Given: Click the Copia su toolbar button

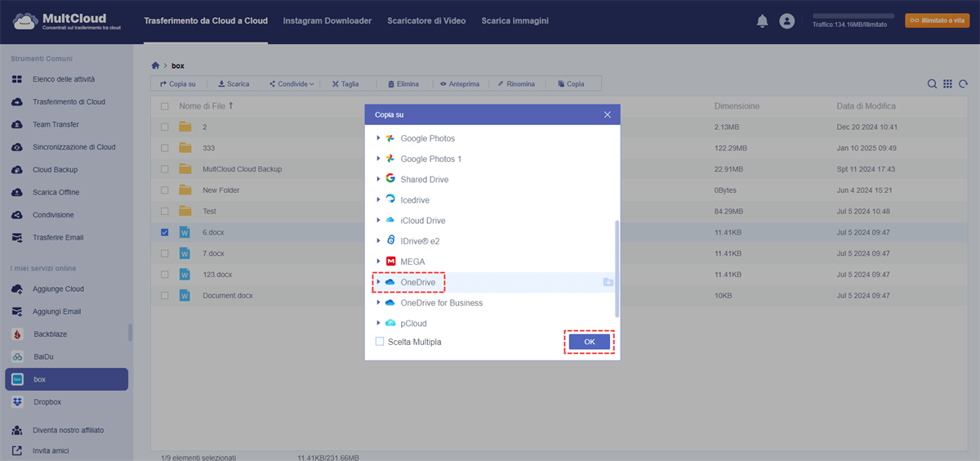Looking at the screenshot, I should (177, 83).
